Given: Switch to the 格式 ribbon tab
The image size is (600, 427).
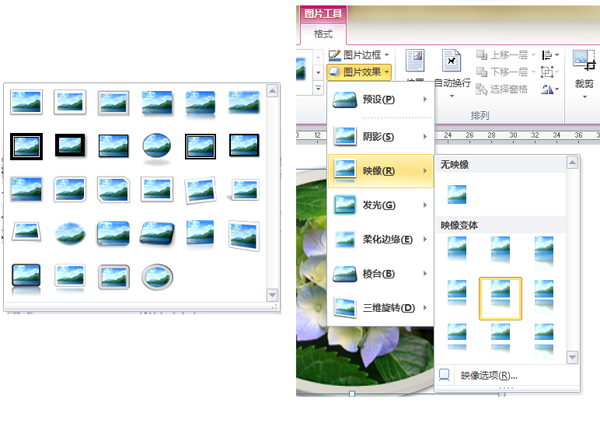Looking at the screenshot, I should click(322, 33).
